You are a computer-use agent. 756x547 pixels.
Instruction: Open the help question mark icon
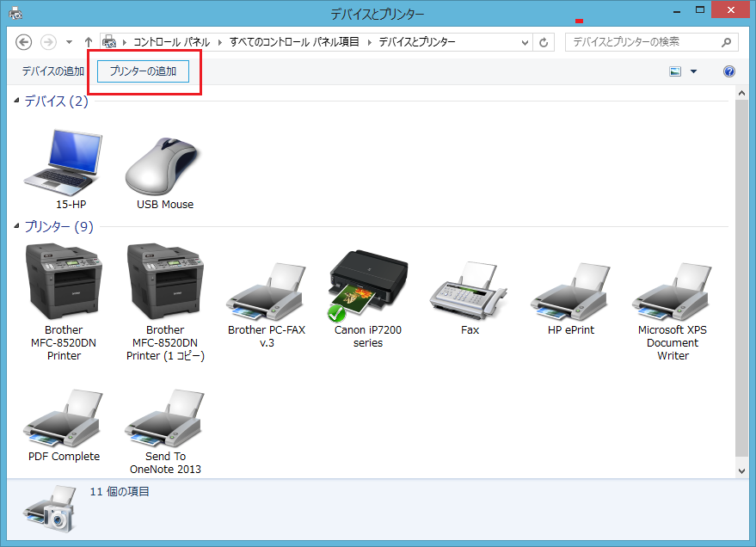click(729, 71)
